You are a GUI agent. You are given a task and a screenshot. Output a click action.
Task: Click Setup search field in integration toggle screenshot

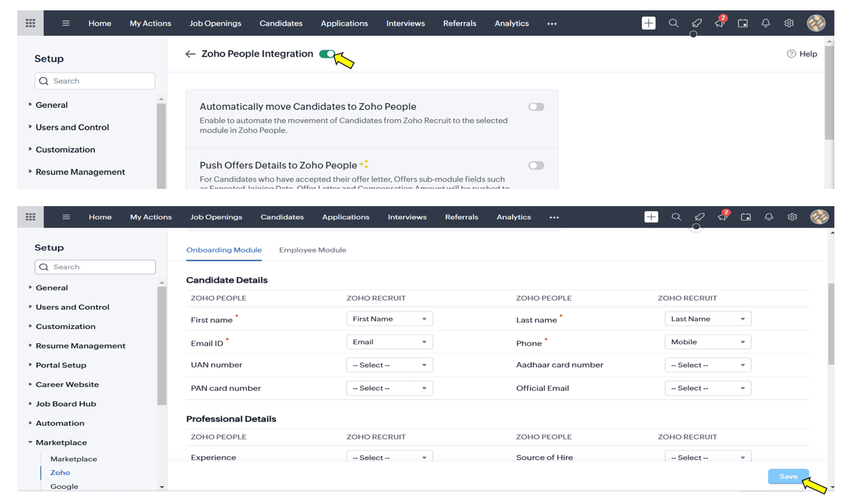(95, 81)
